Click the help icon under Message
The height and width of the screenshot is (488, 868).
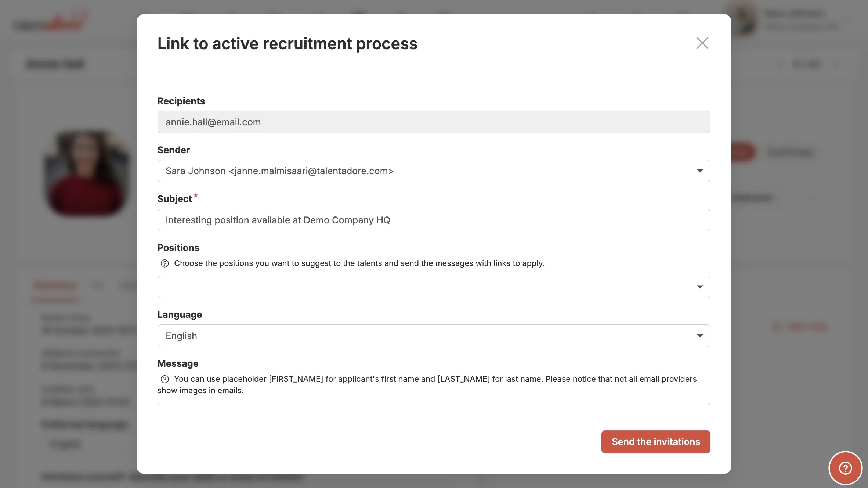(165, 379)
